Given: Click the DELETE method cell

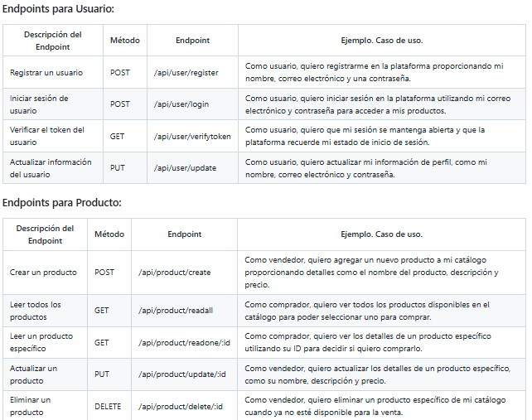Looking at the screenshot, I should click(108, 407).
